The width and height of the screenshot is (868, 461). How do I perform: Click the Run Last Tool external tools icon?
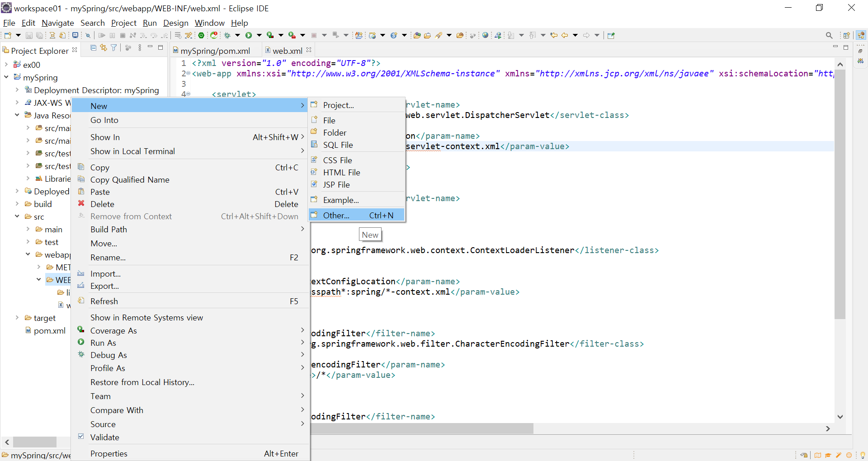pos(292,35)
